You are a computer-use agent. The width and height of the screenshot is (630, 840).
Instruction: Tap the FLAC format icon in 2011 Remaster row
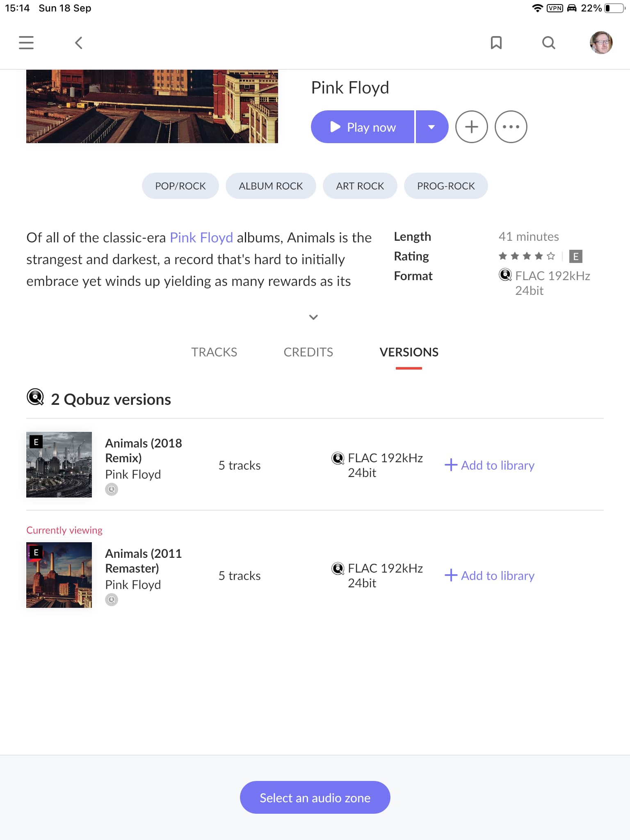click(338, 568)
